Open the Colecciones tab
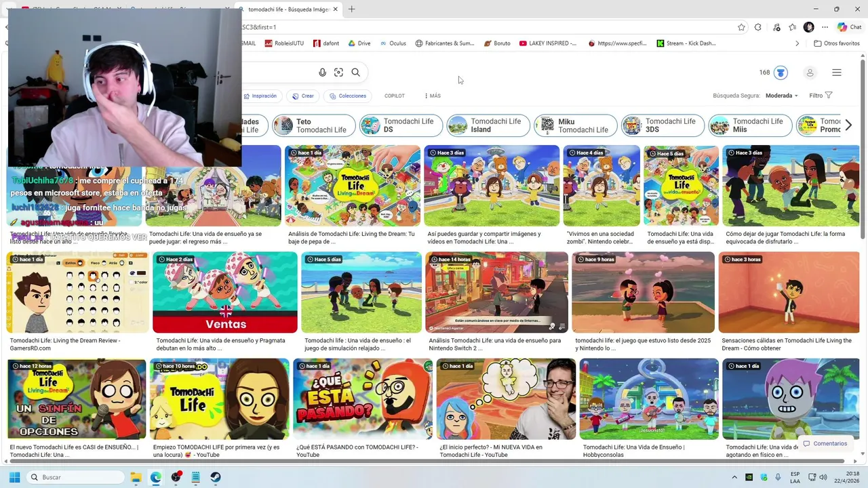Viewport: 868px width, 488px height. click(348, 96)
